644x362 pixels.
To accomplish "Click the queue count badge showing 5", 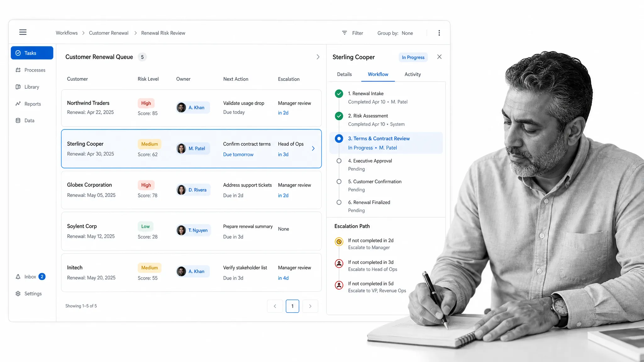I will tap(142, 57).
